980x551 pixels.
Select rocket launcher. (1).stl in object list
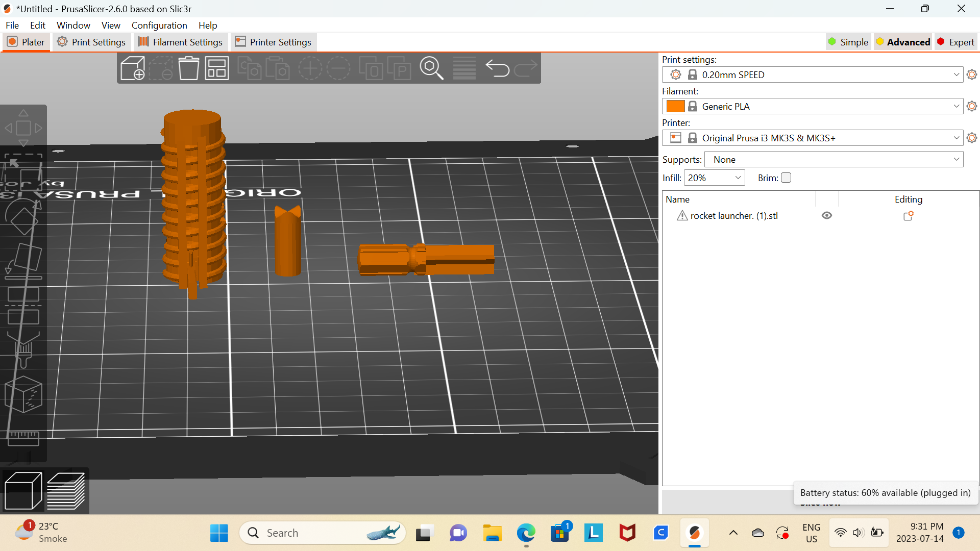(734, 216)
